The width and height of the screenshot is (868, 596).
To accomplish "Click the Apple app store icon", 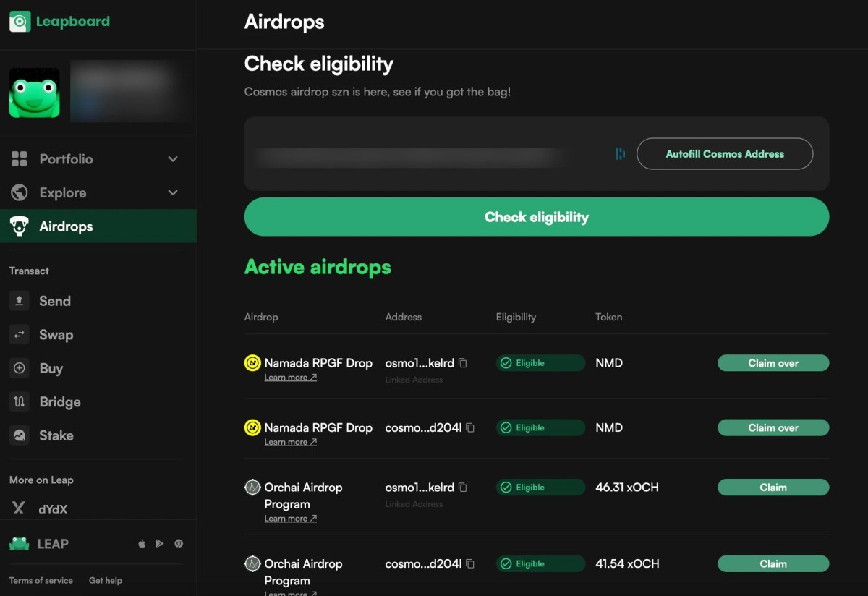I will [x=142, y=544].
